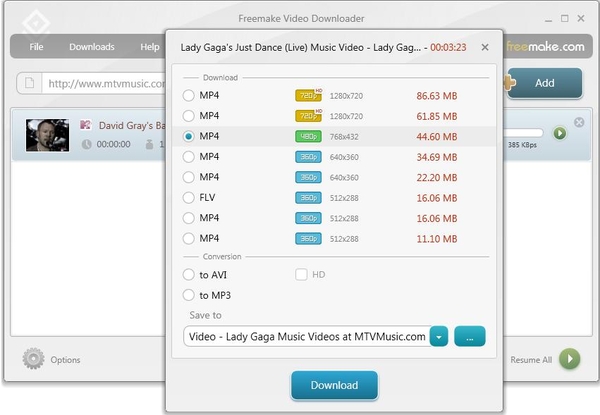Image resolution: width=600 pixels, height=415 pixels.
Task: Click the blue Download button
Action: (x=335, y=385)
